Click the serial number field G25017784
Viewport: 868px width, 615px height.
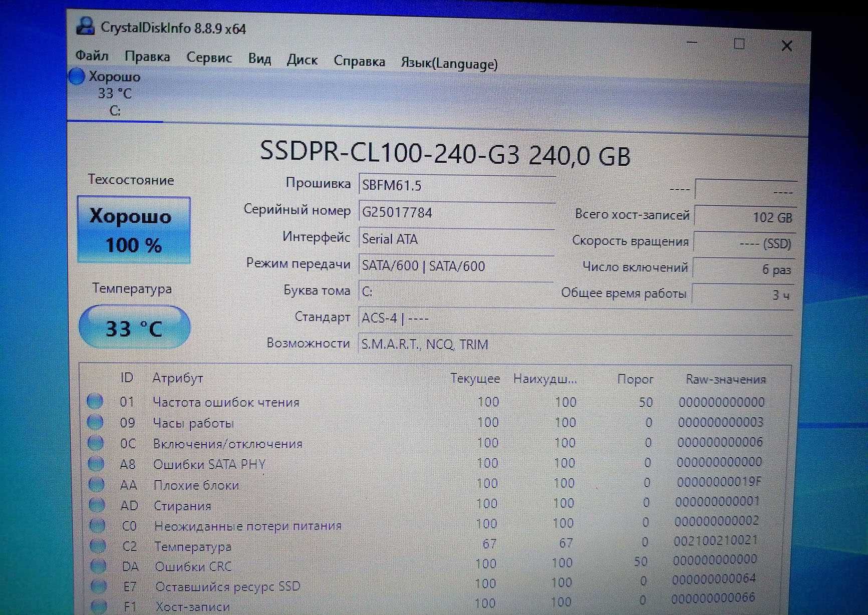coord(457,212)
